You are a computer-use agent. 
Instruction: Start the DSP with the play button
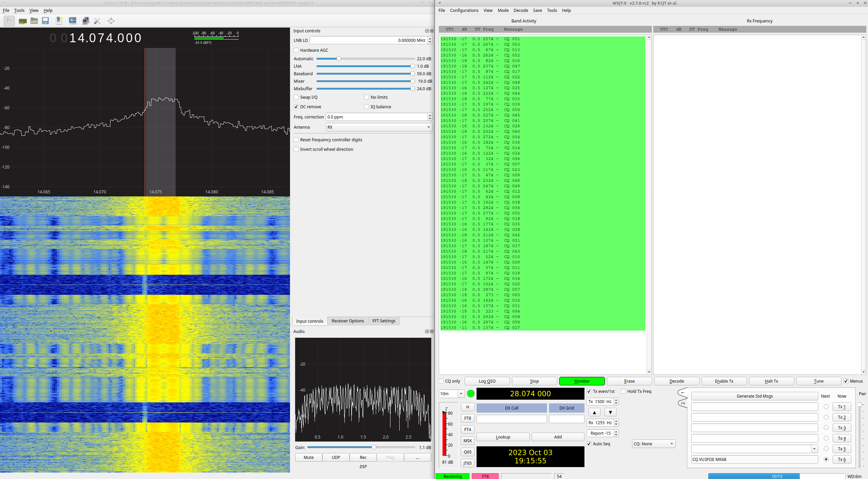click(9, 21)
